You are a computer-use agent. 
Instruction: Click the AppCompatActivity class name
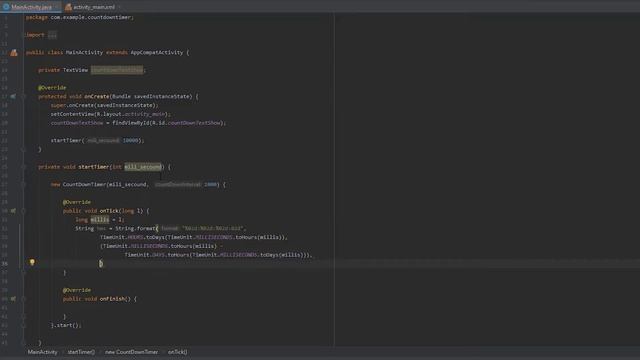tap(157, 53)
